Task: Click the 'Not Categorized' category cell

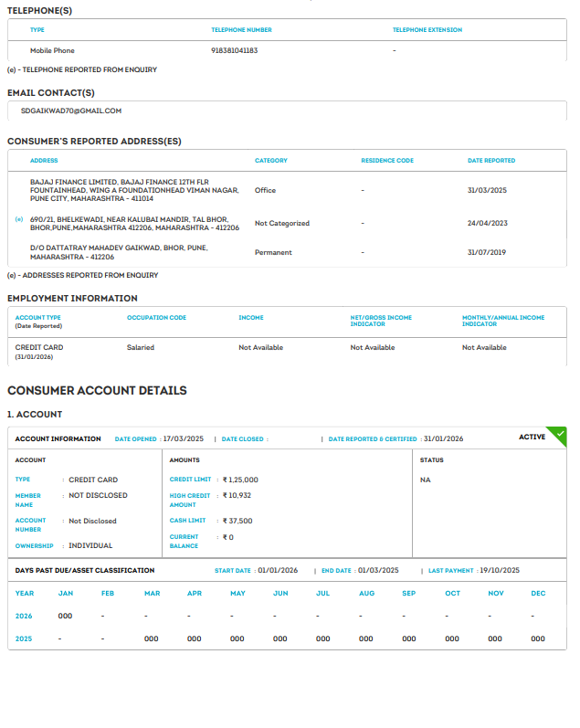Action: click(x=282, y=223)
